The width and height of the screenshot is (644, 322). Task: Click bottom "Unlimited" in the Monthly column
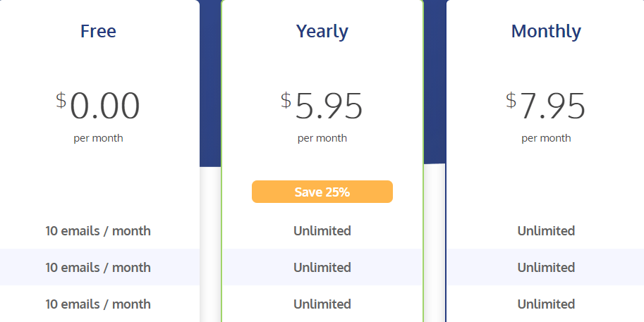pyautogui.click(x=546, y=304)
